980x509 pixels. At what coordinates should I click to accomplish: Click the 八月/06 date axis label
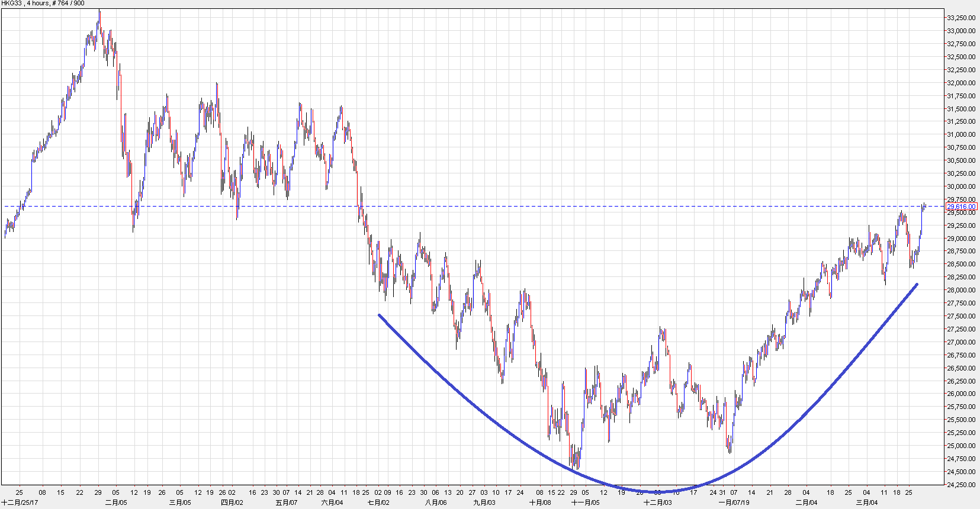(x=435, y=502)
